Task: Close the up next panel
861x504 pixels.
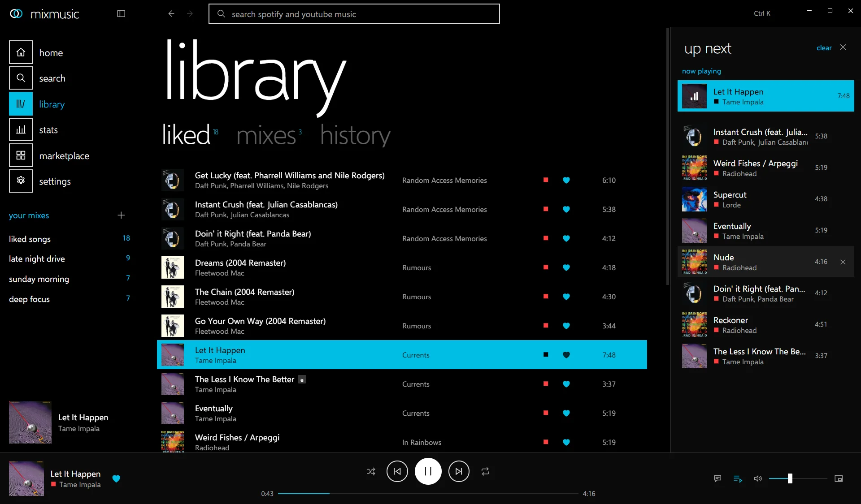Action: click(x=843, y=47)
